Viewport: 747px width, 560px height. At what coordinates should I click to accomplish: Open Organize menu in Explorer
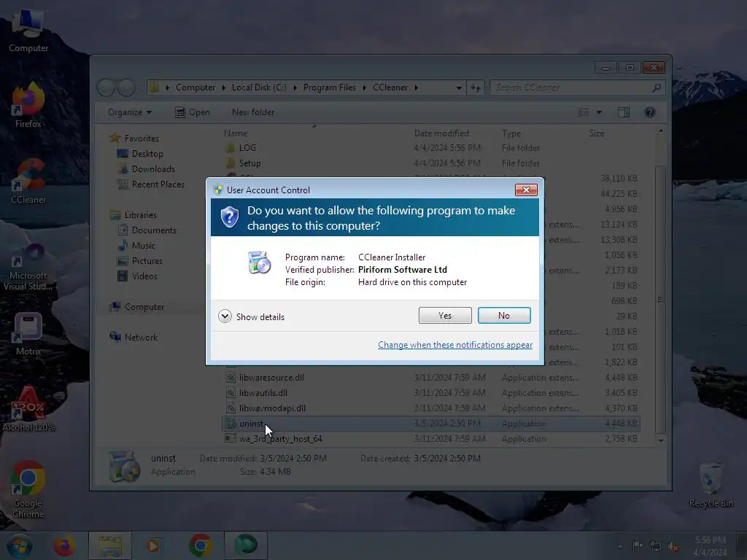click(x=130, y=112)
